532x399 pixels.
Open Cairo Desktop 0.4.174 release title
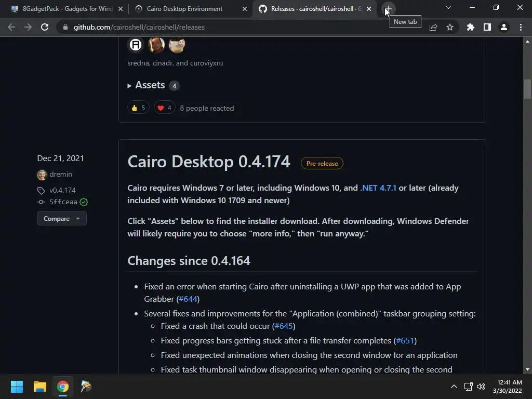pos(209,162)
